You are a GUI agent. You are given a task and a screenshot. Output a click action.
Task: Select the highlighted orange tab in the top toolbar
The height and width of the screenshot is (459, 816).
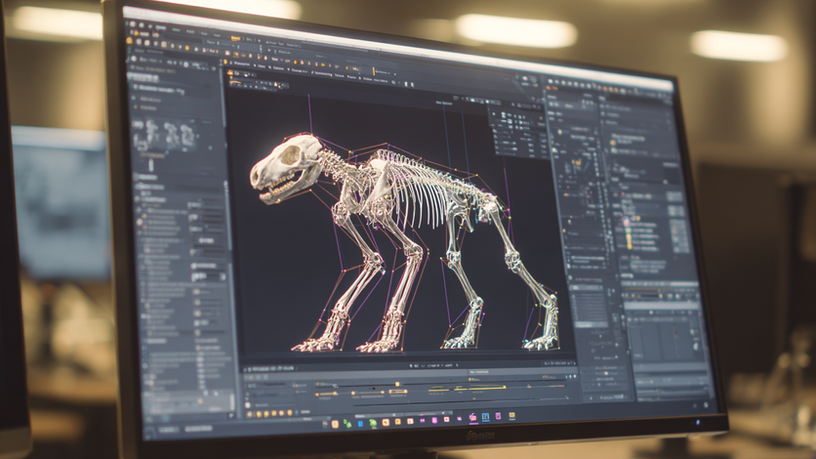(236, 39)
